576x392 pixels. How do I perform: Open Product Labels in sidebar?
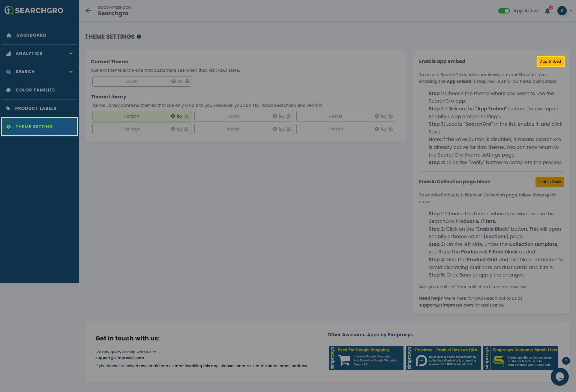(36, 108)
